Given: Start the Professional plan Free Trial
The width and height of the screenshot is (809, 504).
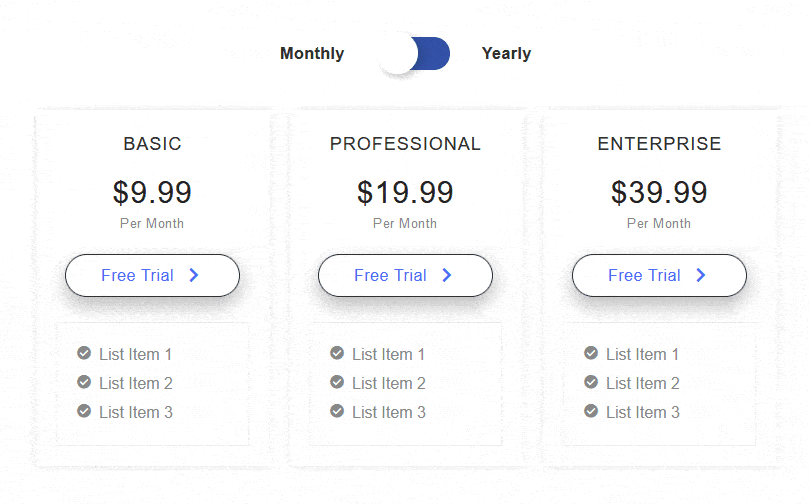Looking at the screenshot, I should pyautogui.click(x=406, y=275).
